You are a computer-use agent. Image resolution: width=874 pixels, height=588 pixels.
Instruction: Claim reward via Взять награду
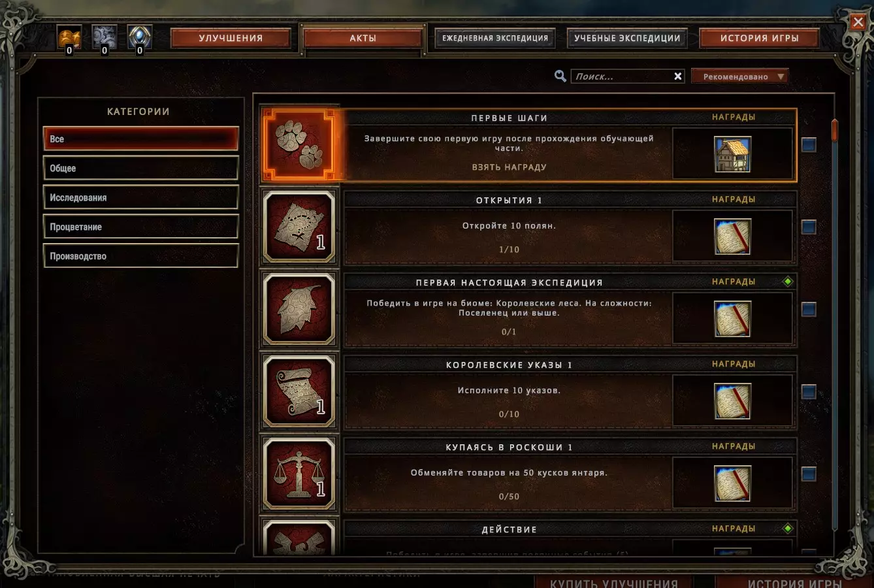pos(510,167)
